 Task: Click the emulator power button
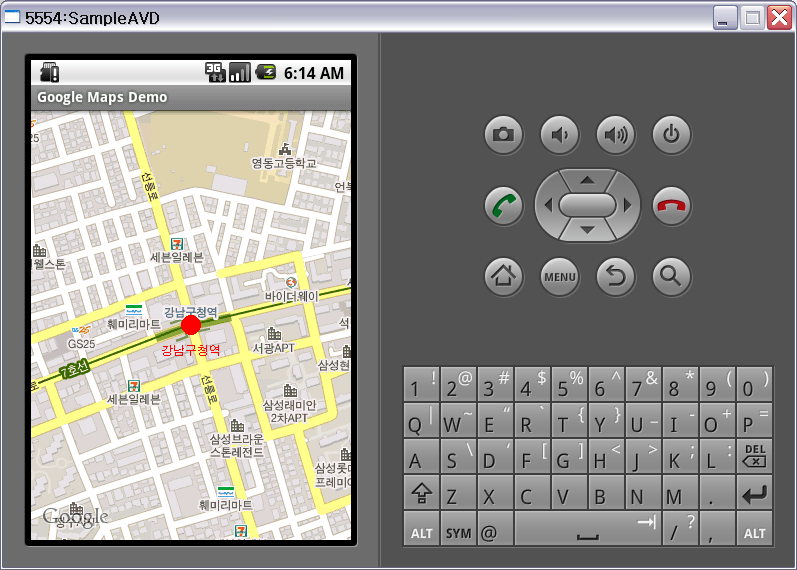[671, 135]
